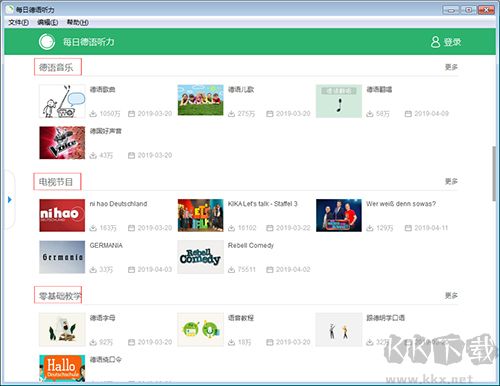The image size is (500, 386).
Task: Click the 德语儿歌 title text
Action: coord(241,89)
